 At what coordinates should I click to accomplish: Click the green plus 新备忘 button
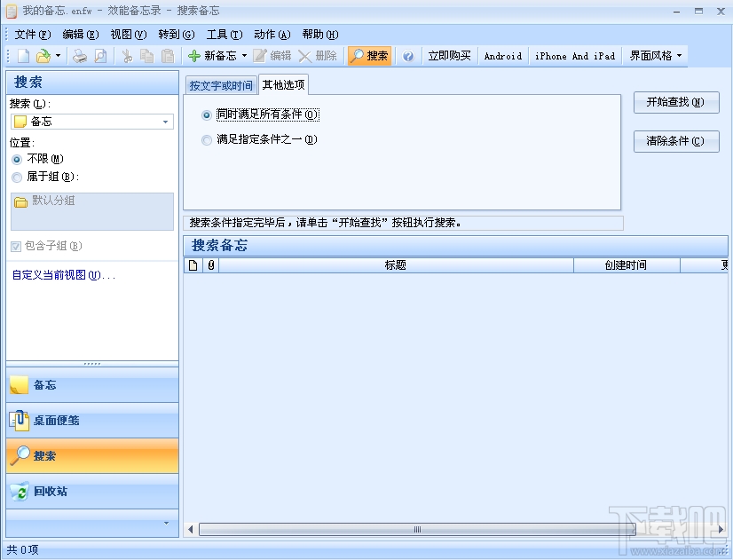point(213,56)
